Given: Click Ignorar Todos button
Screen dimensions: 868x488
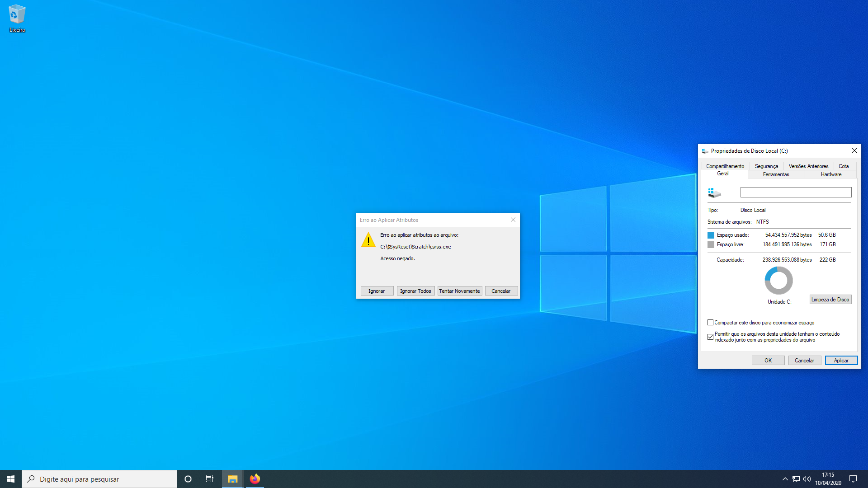Looking at the screenshot, I should [x=415, y=291].
